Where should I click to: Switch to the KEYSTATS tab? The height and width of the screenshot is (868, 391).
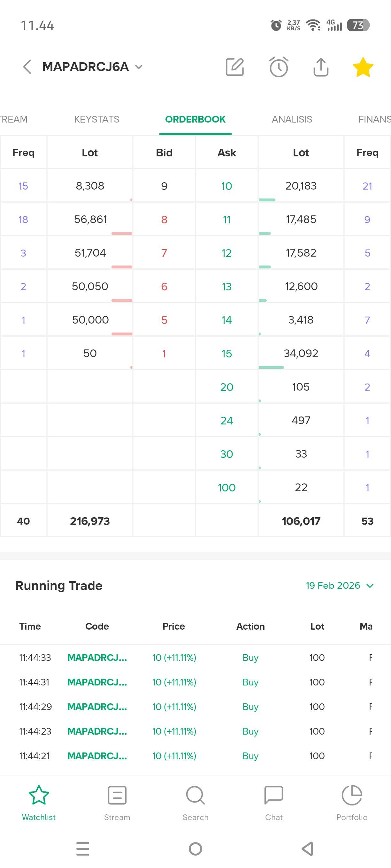click(96, 119)
